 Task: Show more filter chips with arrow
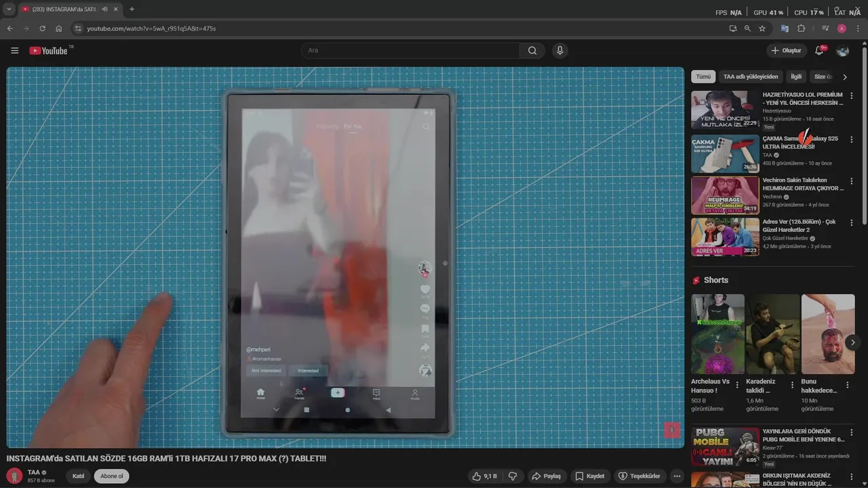click(x=845, y=77)
